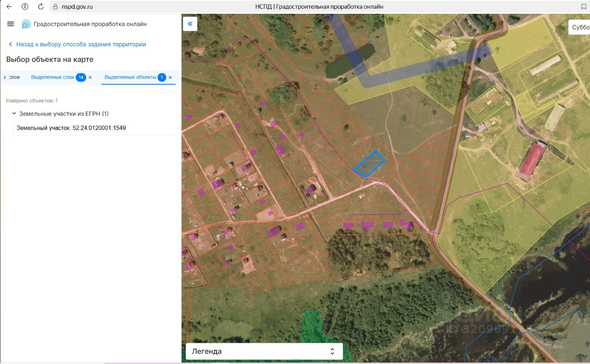Reload the page with the refresh icon

41,6
